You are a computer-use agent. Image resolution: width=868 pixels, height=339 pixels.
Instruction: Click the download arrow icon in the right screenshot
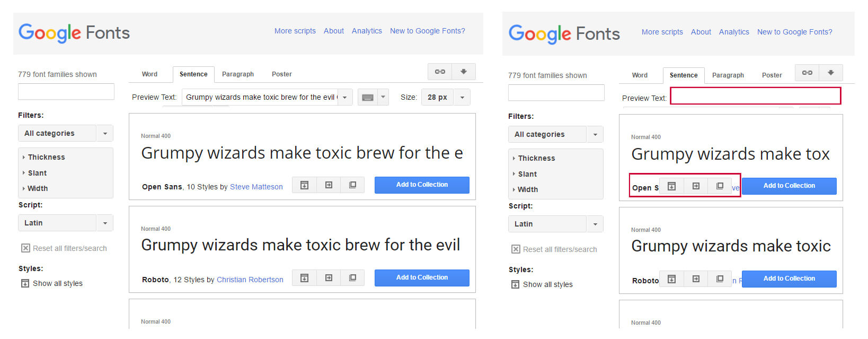pos(830,73)
